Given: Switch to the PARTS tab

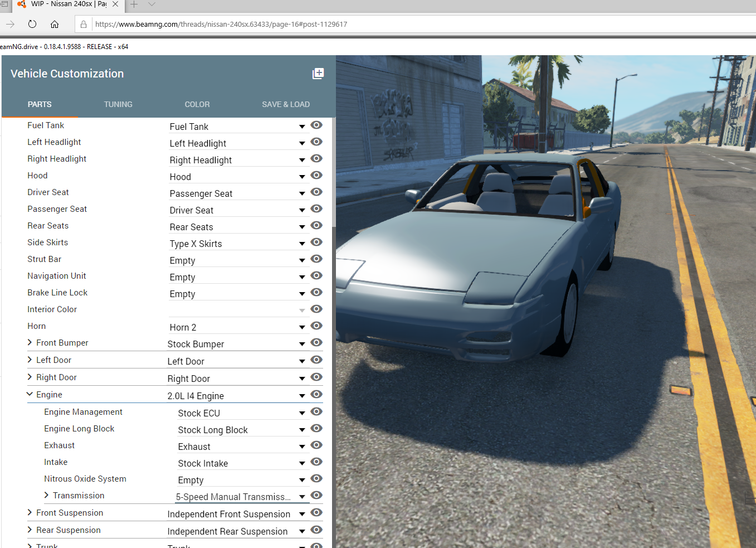Looking at the screenshot, I should (x=40, y=104).
